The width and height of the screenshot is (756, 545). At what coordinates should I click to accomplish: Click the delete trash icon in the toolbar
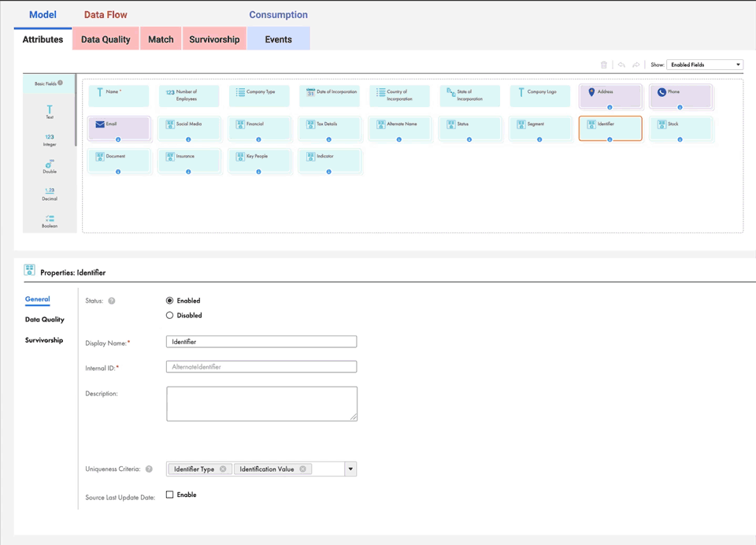603,65
